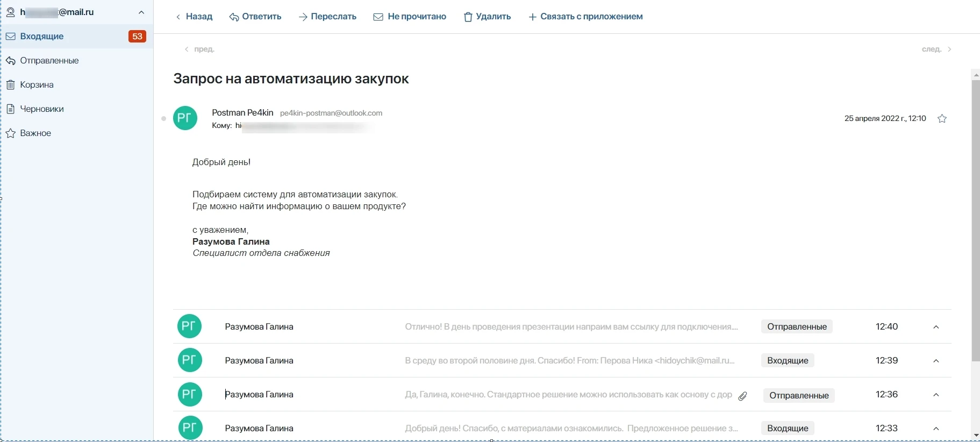980x442 pixels.
Task: Open the Корзина trash folder
Action: click(x=37, y=85)
